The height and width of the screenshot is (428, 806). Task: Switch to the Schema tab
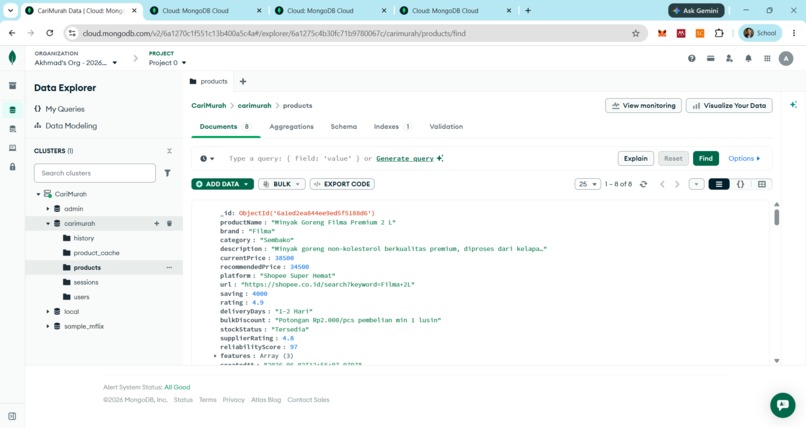(x=343, y=126)
